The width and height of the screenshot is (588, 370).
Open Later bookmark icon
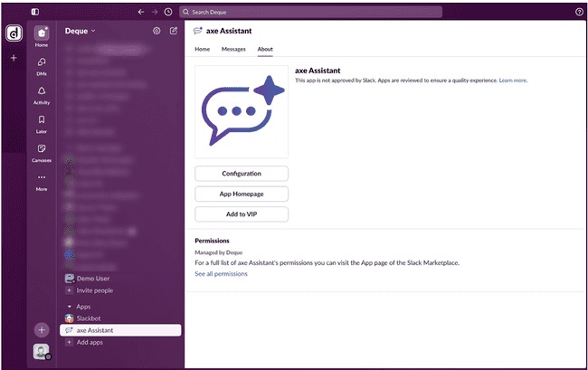(x=42, y=120)
